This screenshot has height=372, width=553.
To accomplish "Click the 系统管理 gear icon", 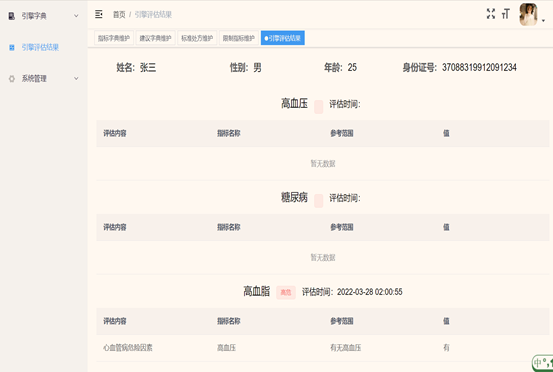I will 12,79.
